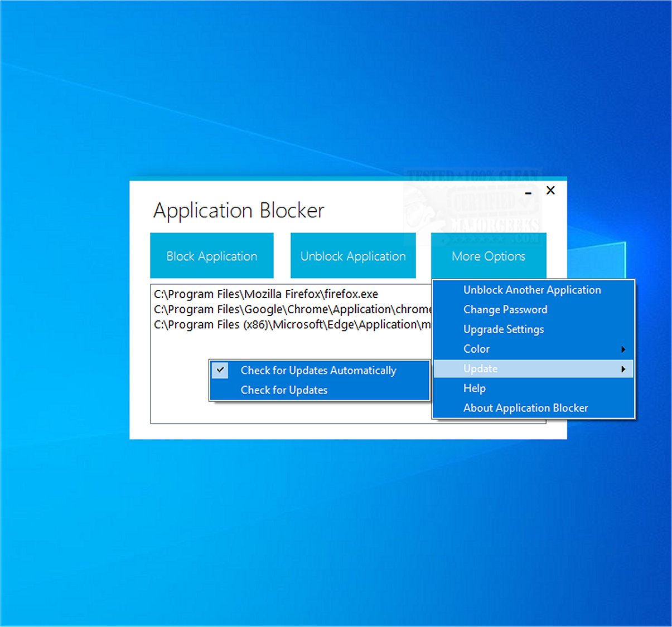The image size is (672, 627).
Task: Select the firefox.exe entry in list
Action: pos(266,294)
